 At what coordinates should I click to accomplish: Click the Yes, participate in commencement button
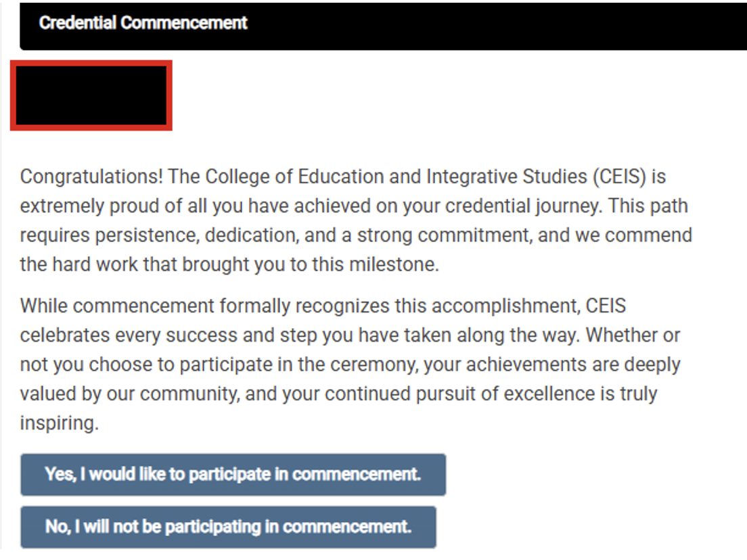(233, 474)
